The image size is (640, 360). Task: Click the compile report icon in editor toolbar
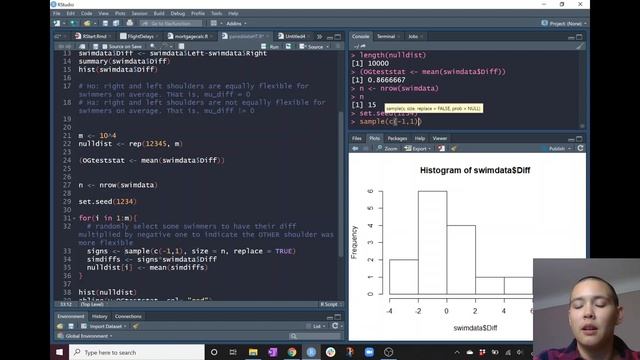[182, 47]
